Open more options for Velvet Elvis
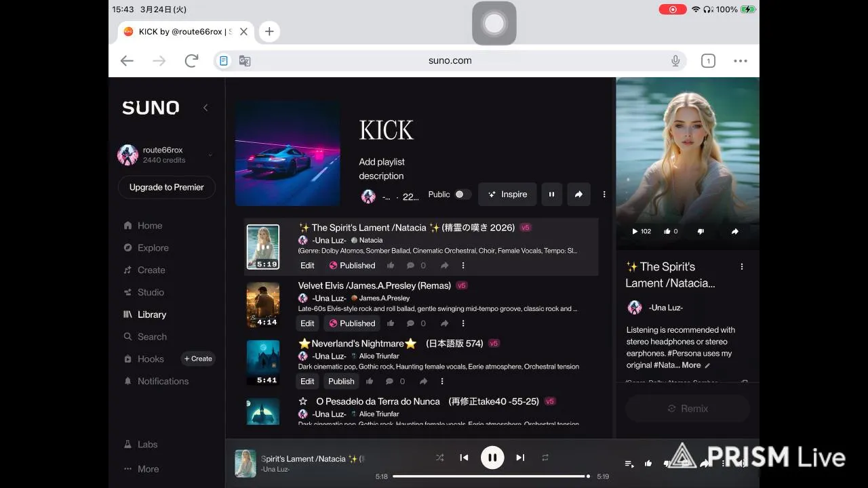The width and height of the screenshot is (868, 488). pyautogui.click(x=463, y=323)
